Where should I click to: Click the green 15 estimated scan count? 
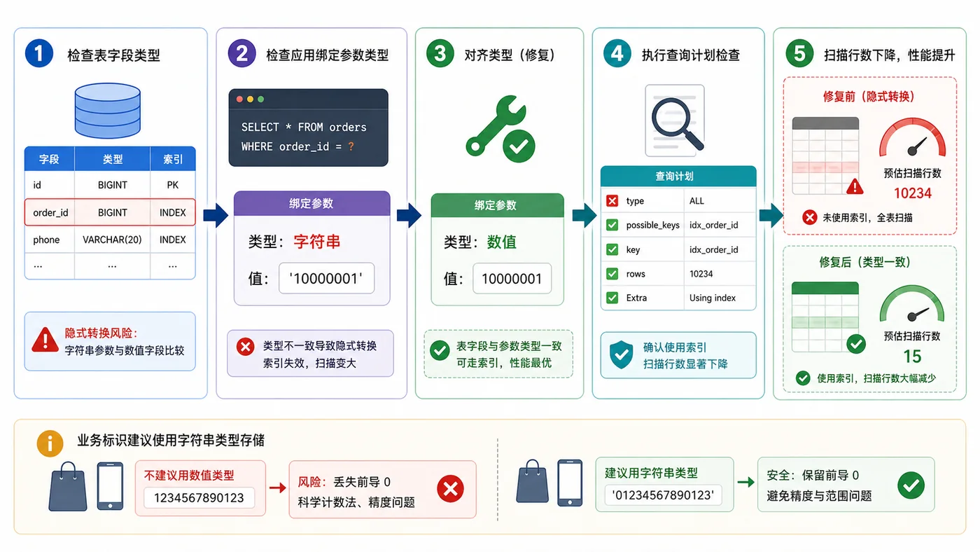click(912, 357)
